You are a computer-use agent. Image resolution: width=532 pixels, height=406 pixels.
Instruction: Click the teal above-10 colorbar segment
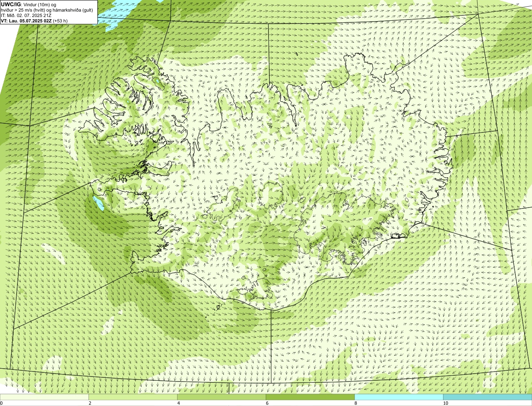click(x=488, y=397)
